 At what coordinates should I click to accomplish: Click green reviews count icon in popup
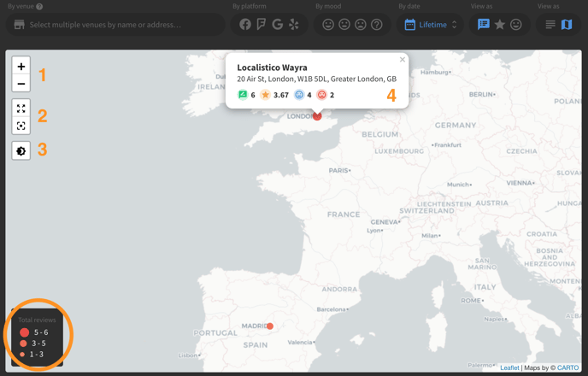coord(243,95)
